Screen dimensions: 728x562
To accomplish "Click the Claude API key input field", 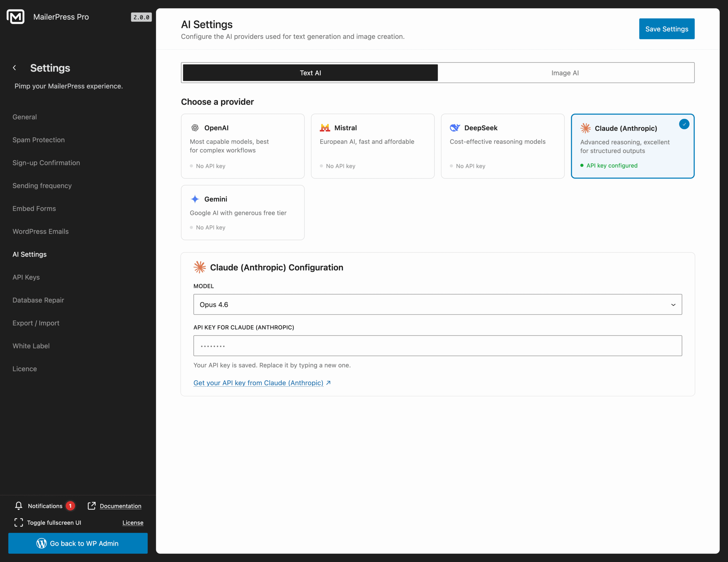I will pos(438,345).
